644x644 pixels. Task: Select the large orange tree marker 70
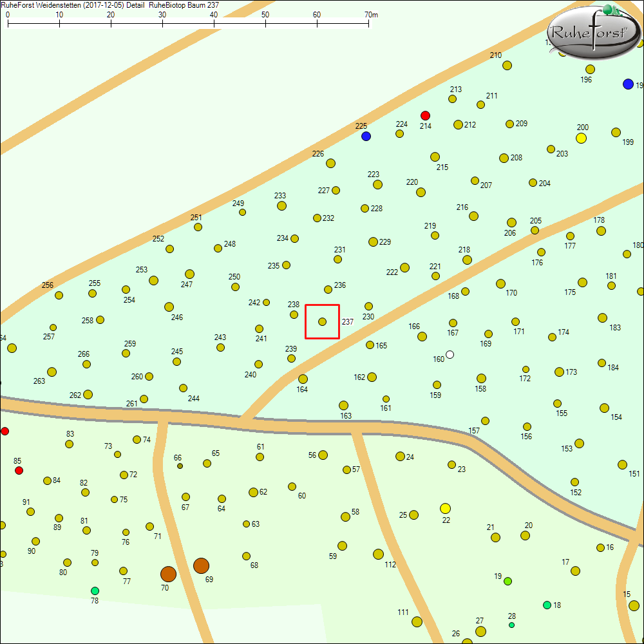(x=168, y=574)
